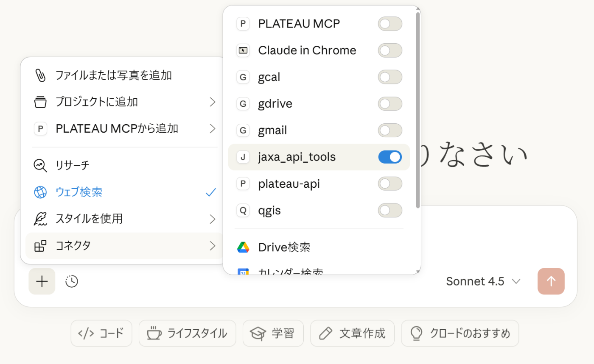Click the lightbulb icon on クロードのおすすめ chip
The height and width of the screenshot is (364, 594).
417,333
